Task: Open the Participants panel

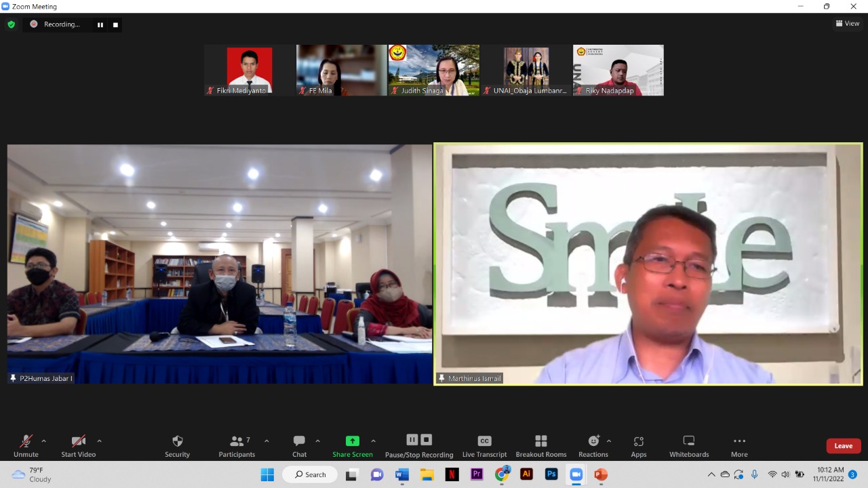Action: point(237,445)
